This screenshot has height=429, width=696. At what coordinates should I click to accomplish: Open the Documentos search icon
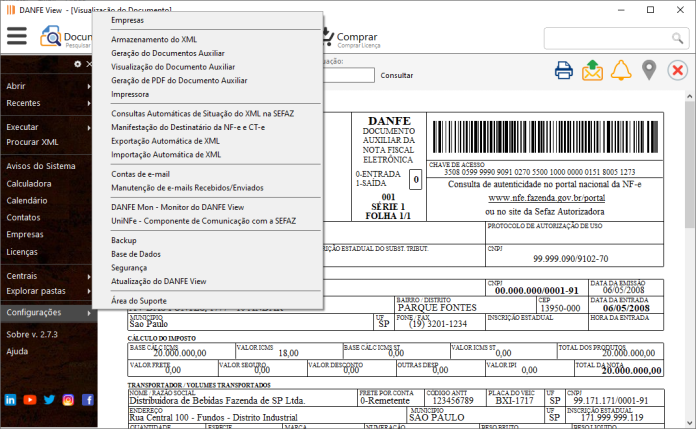pyautogui.click(x=51, y=36)
